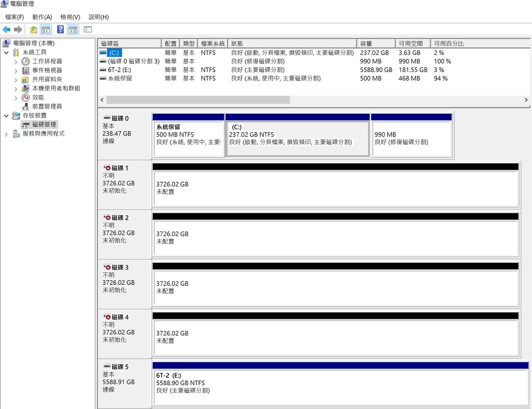The image size is (532, 409).
Task: Click the 容量 column header
Action: 374,44
